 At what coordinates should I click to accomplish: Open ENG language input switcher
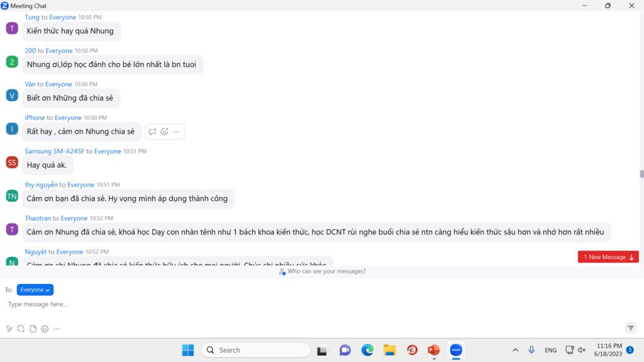tap(550, 350)
